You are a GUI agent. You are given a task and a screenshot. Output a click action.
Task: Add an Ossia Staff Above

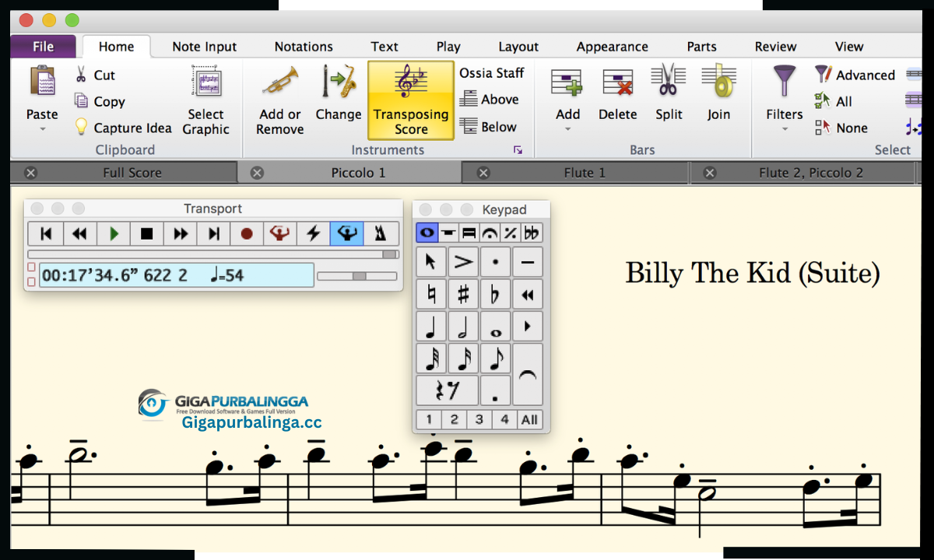(x=490, y=100)
